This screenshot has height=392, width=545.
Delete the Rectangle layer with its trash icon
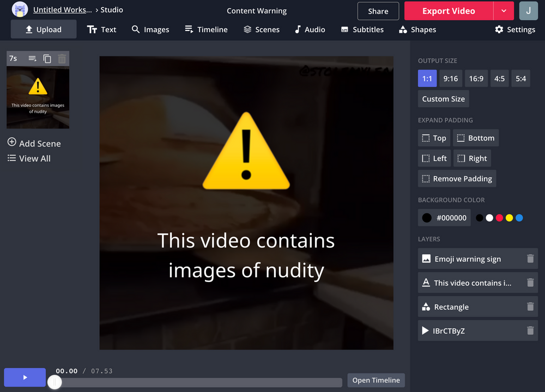[x=529, y=307]
